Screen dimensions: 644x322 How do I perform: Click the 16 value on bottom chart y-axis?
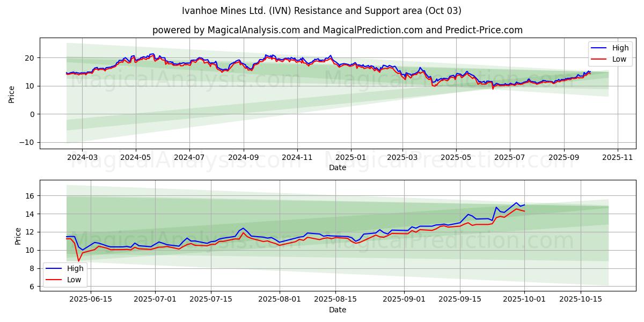tap(31, 196)
